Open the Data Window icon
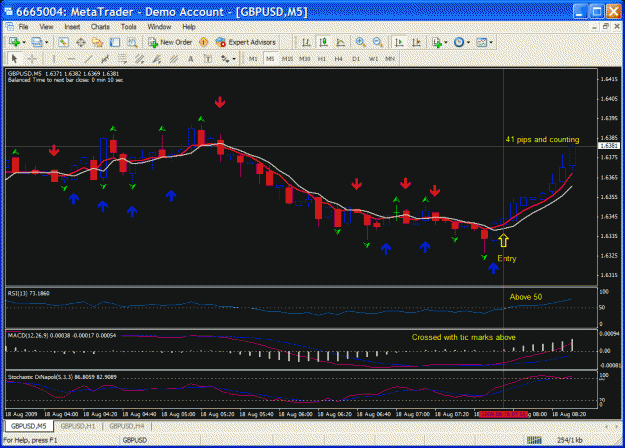The width and height of the screenshot is (625, 448). [81, 42]
